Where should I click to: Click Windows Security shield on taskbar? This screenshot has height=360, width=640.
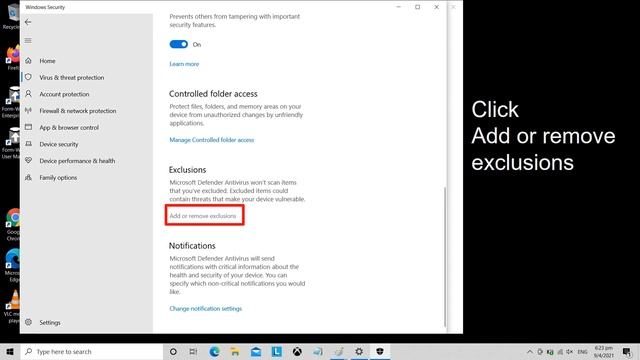click(380, 351)
